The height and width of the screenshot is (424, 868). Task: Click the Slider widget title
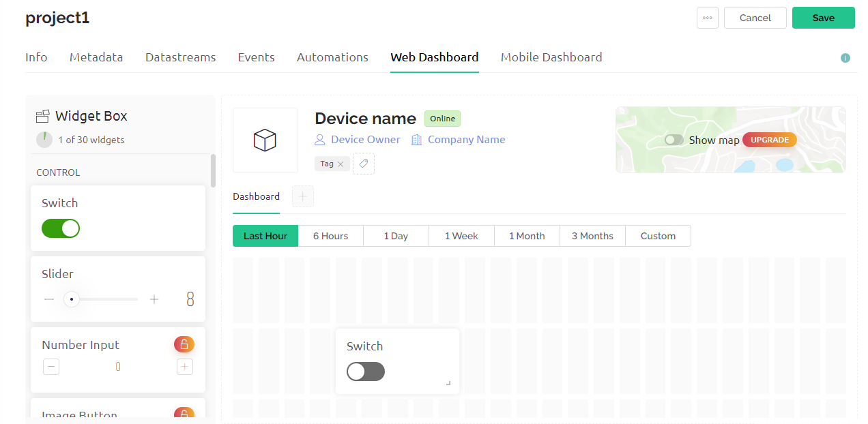coord(57,274)
